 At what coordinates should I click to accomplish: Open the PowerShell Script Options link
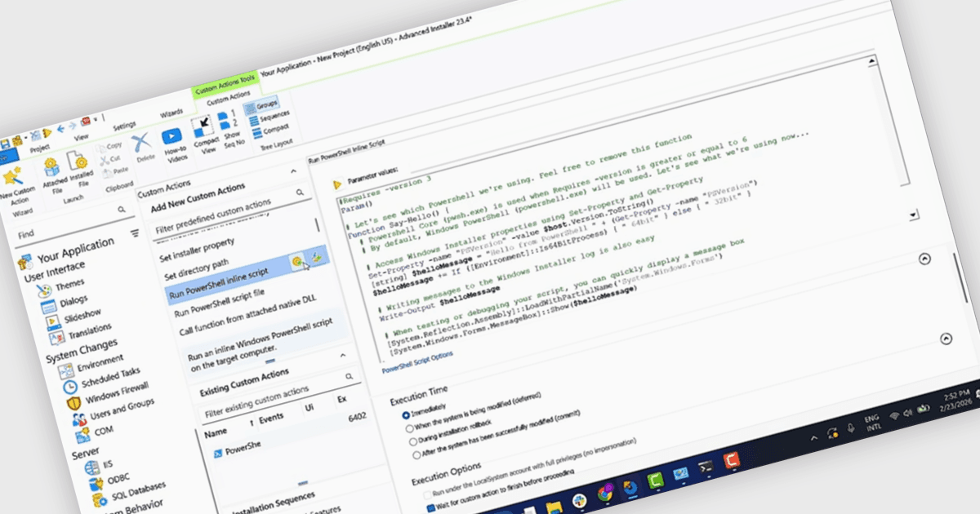point(417,362)
